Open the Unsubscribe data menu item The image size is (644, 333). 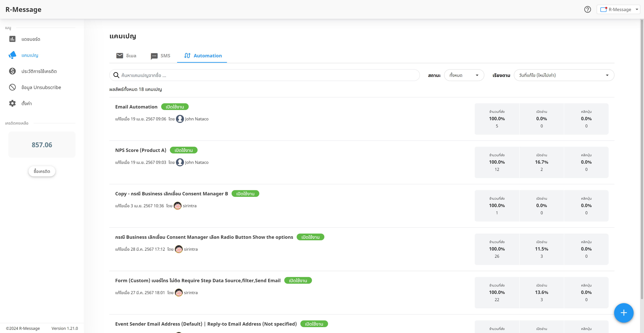click(41, 87)
